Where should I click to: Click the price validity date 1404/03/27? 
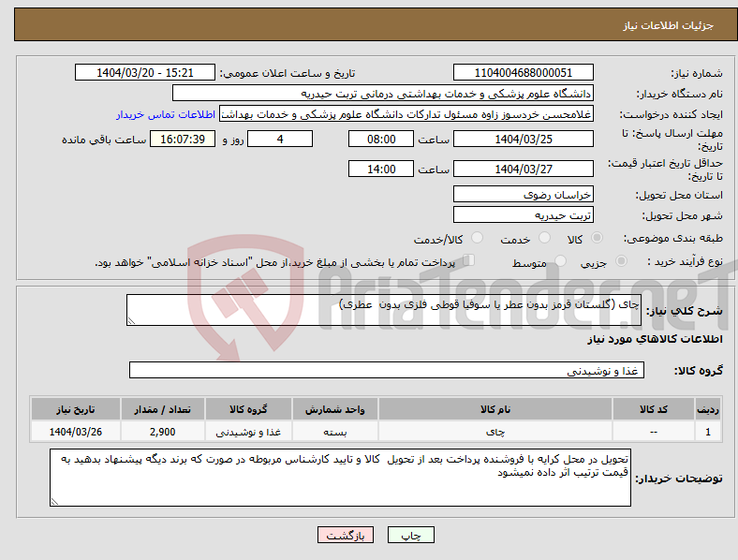pos(523,169)
